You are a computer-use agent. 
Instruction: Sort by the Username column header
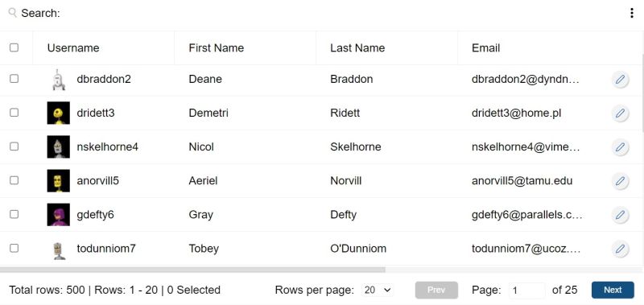point(73,48)
